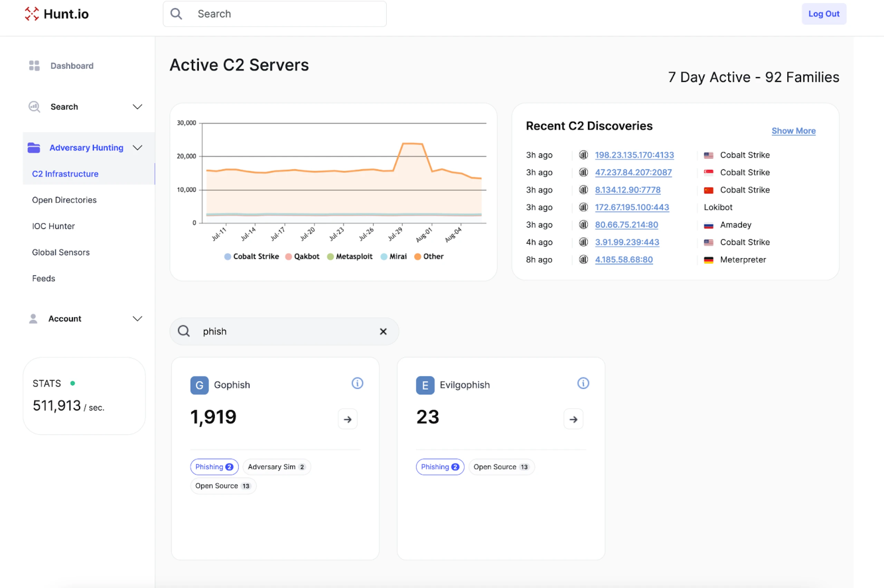Open Feeds in the sidebar
The width and height of the screenshot is (884, 588).
(x=44, y=278)
